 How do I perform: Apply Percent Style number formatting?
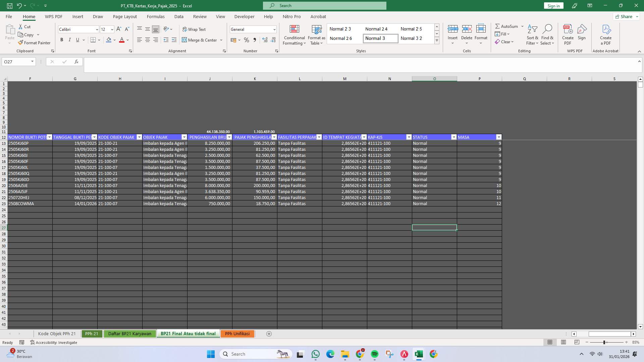point(247,40)
